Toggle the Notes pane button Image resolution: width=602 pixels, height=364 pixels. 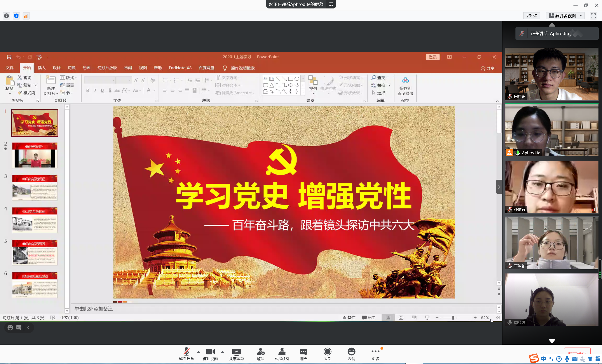click(x=349, y=318)
